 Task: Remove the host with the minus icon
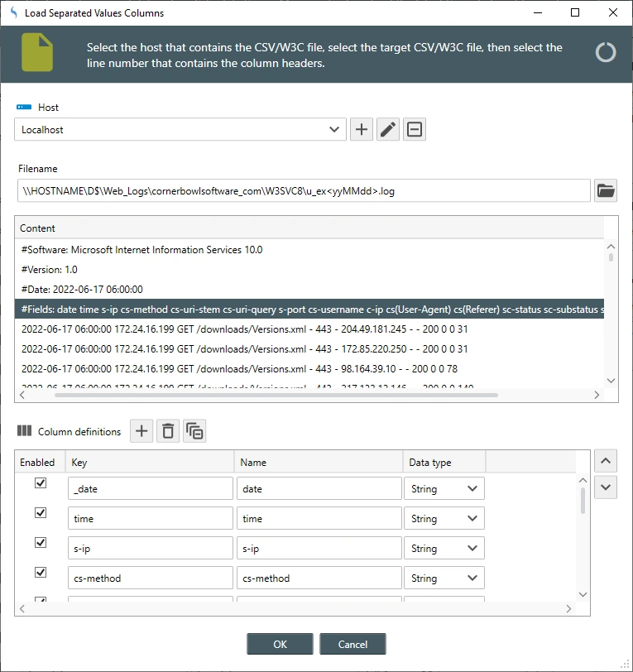click(415, 130)
